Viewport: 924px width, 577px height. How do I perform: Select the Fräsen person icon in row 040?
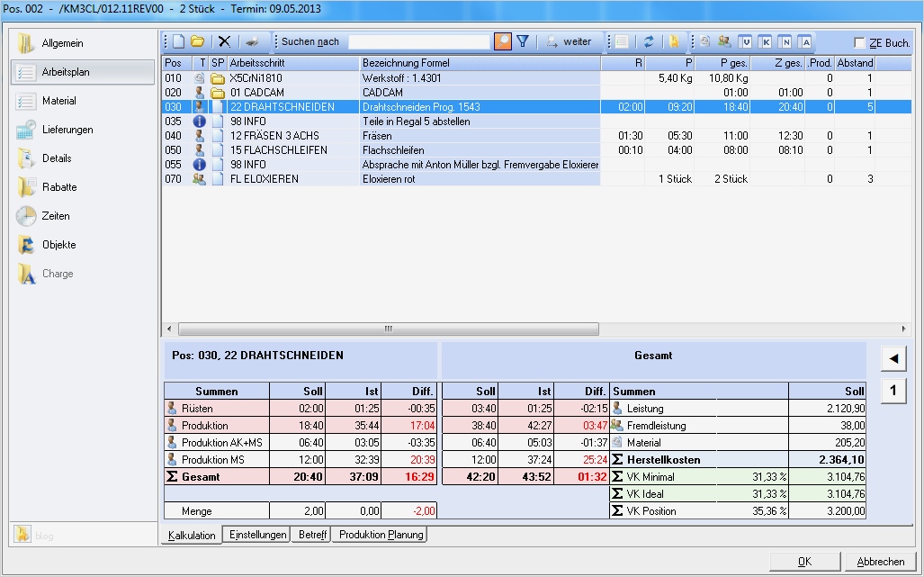click(202, 136)
